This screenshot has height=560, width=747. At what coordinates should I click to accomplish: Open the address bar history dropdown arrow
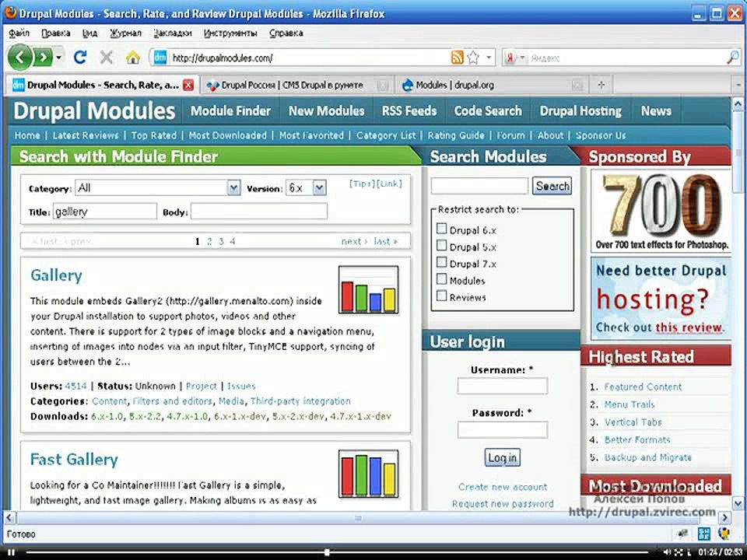[x=489, y=58]
